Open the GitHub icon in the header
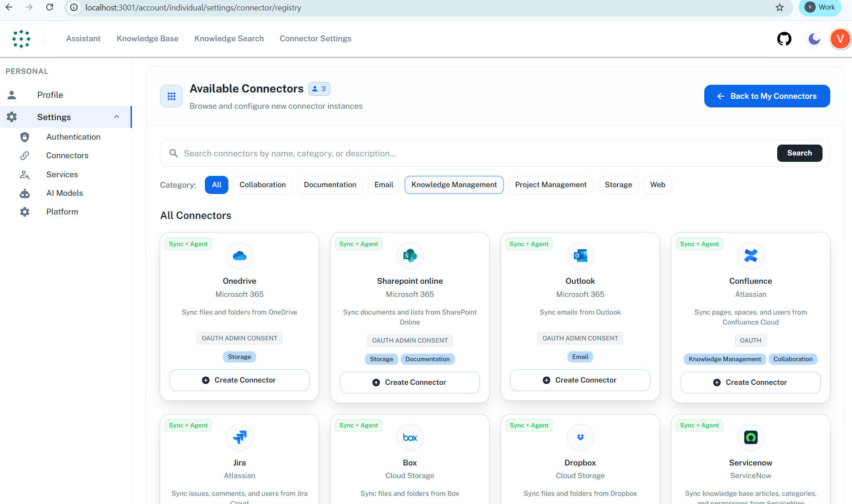852x504 pixels. pos(784,39)
